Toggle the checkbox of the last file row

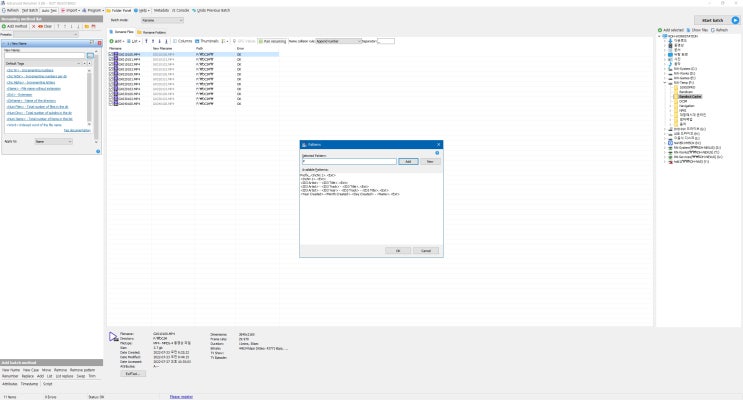[x=111, y=103]
